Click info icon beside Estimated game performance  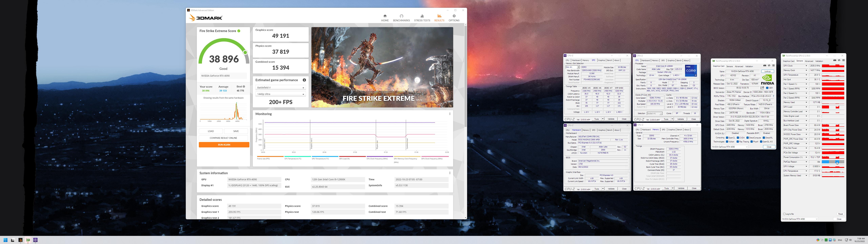click(304, 80)
